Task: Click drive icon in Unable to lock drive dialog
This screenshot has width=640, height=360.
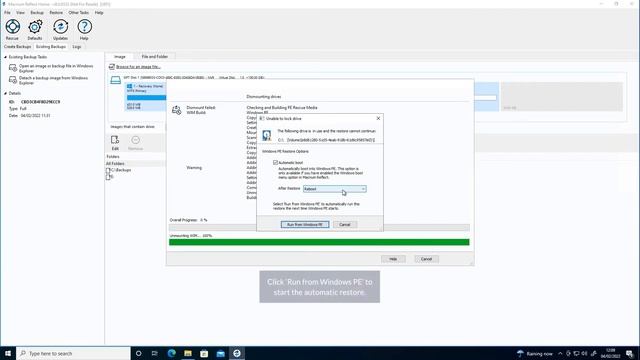Action: 267,135
